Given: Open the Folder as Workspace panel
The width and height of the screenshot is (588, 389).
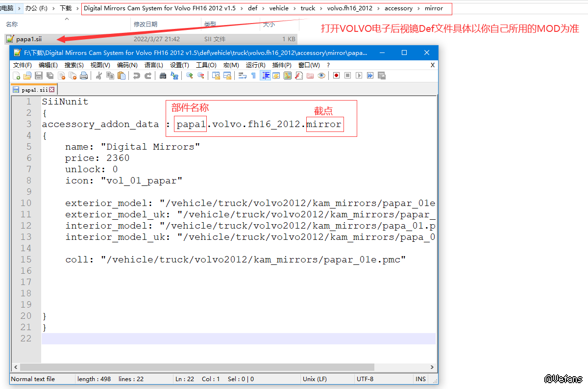Looking at the screenshot, I should tap(310, 76).
